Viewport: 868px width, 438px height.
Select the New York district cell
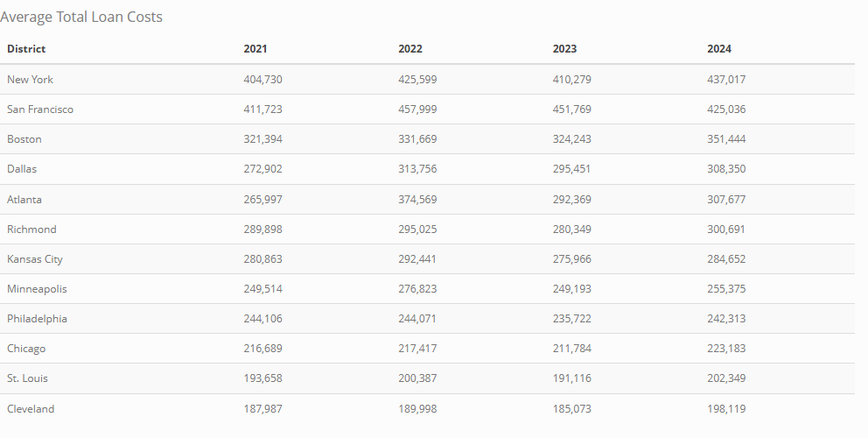(x=31, y=80)
